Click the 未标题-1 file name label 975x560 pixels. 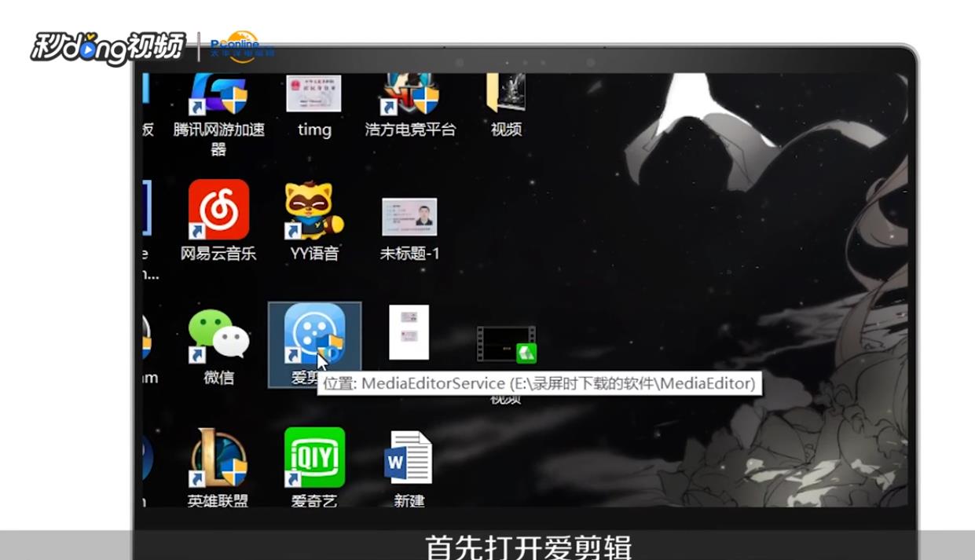click(x=409, y=253)
